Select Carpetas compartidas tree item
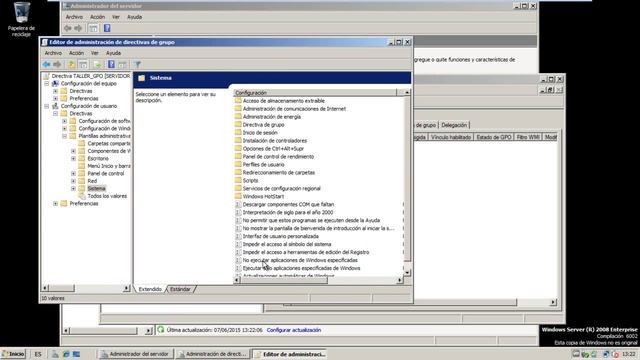Image resolution: width=640 pixels, height=360 pixels. (109, 143)
